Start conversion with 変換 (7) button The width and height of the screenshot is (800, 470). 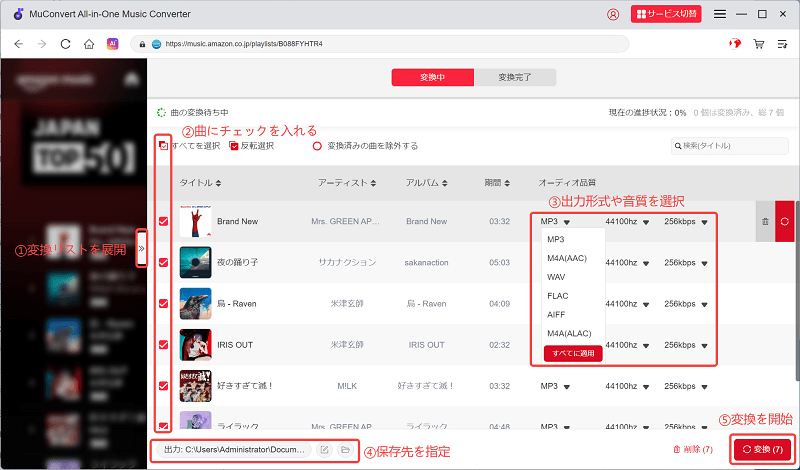[762, 450]
